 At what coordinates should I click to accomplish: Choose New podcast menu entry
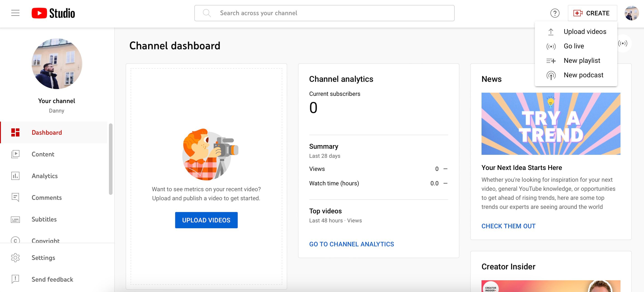pyautogui.click(x=583, y=75)
